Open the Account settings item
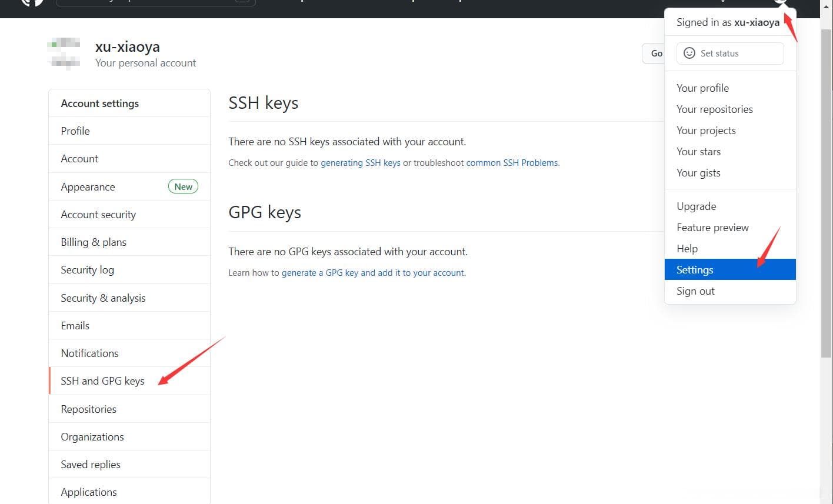 point(129,159)
